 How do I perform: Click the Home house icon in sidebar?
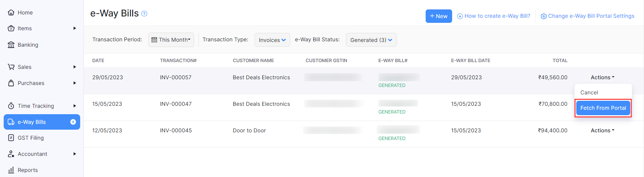pos(11,12)
